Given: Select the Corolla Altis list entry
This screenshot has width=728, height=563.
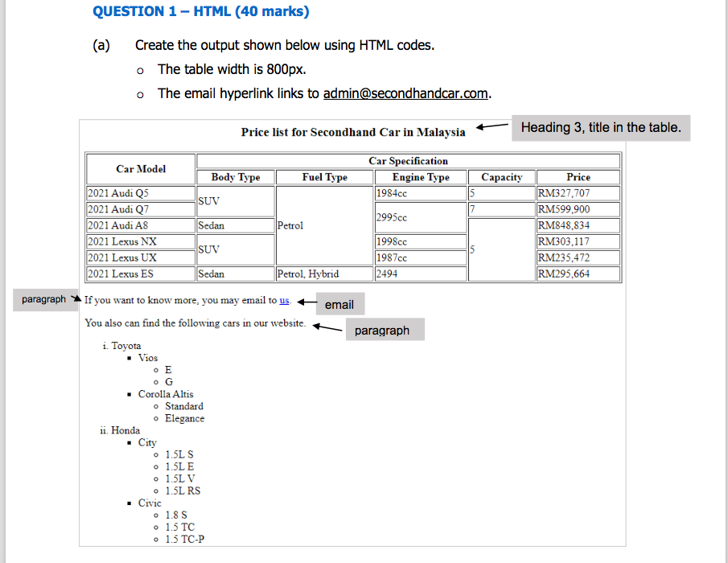Looking at the screenshot, I should click(166, 394).
